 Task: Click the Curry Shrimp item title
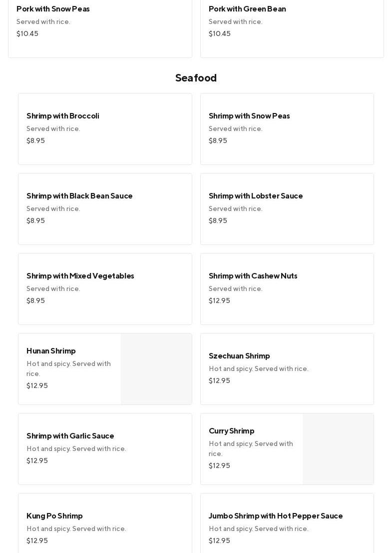(231, 431)
